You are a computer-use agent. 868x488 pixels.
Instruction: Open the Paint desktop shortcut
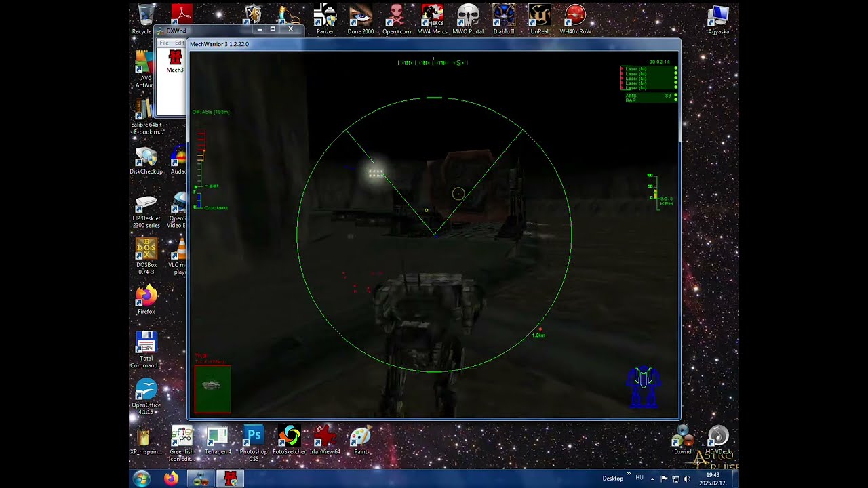point(360,441)
